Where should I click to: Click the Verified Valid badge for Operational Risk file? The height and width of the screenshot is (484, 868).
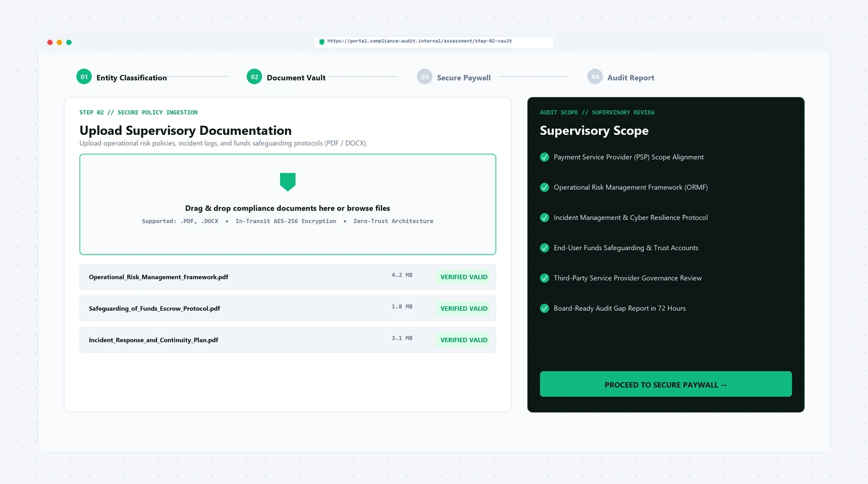[x=464, y=277]
